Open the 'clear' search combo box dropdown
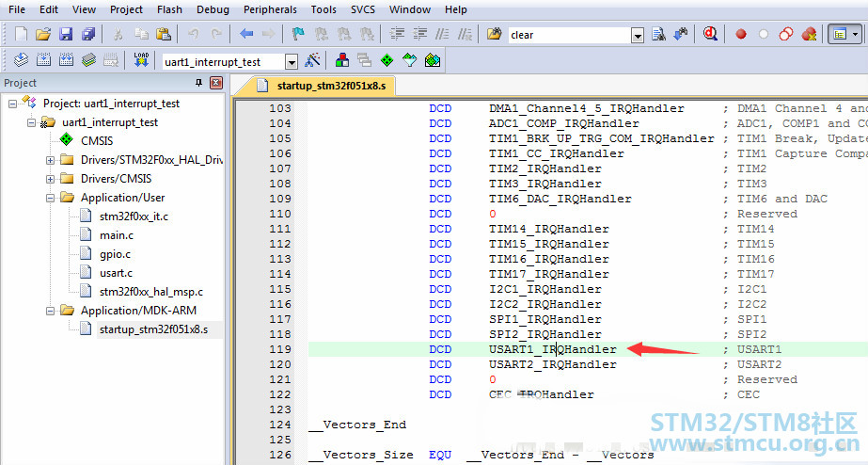The height and width of the screenshot is (465, 868). coord(638,35)
